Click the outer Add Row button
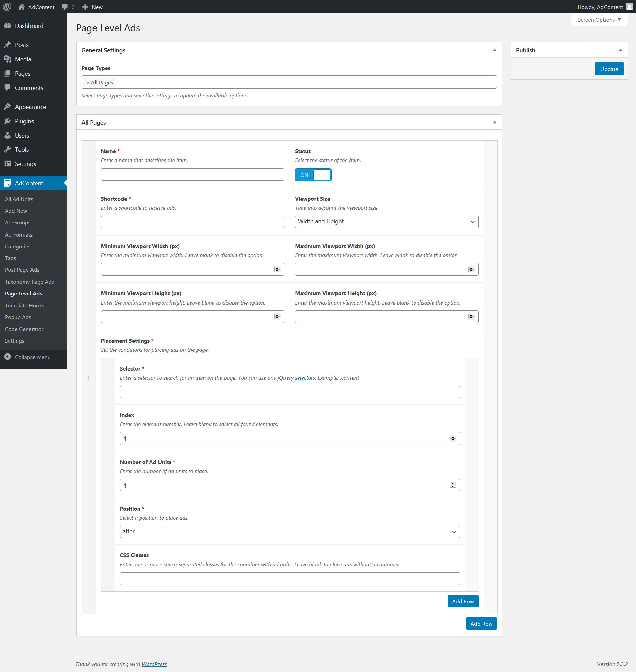Image resolution: width=636 pixels, height=672 pixels. (481, 624)
